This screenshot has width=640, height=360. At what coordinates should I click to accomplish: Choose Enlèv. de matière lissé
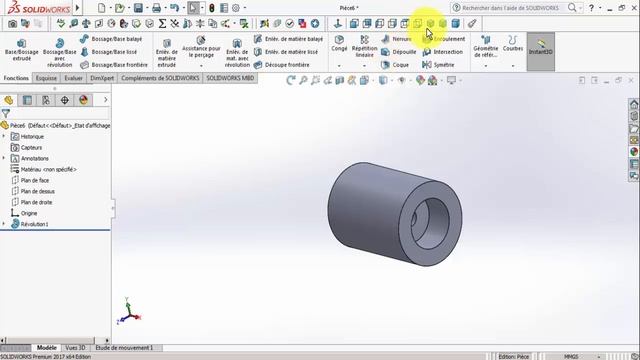(286, 52)
